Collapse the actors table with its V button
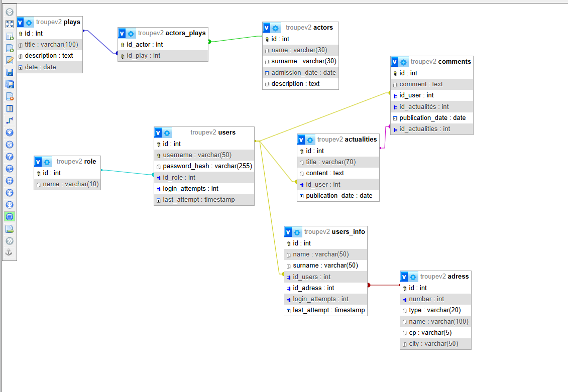This screenshot has width=568, height=392. [x=267, y=28]
